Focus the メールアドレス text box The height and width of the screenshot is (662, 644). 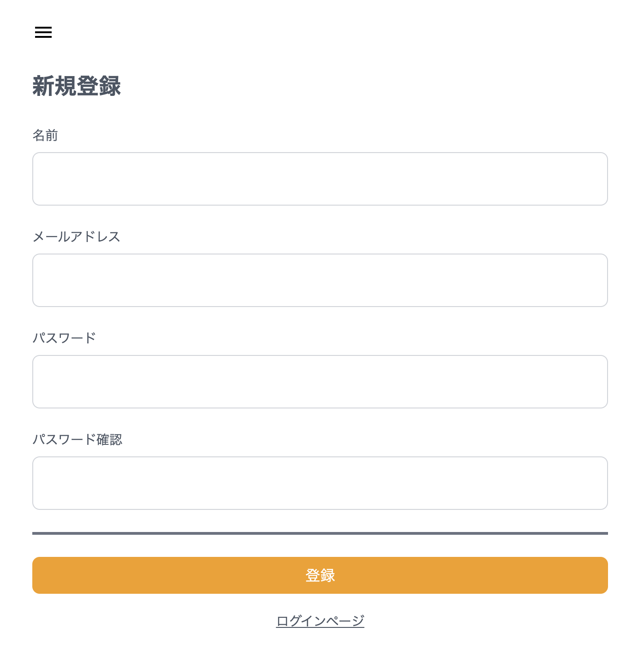(x=320, y=280)
